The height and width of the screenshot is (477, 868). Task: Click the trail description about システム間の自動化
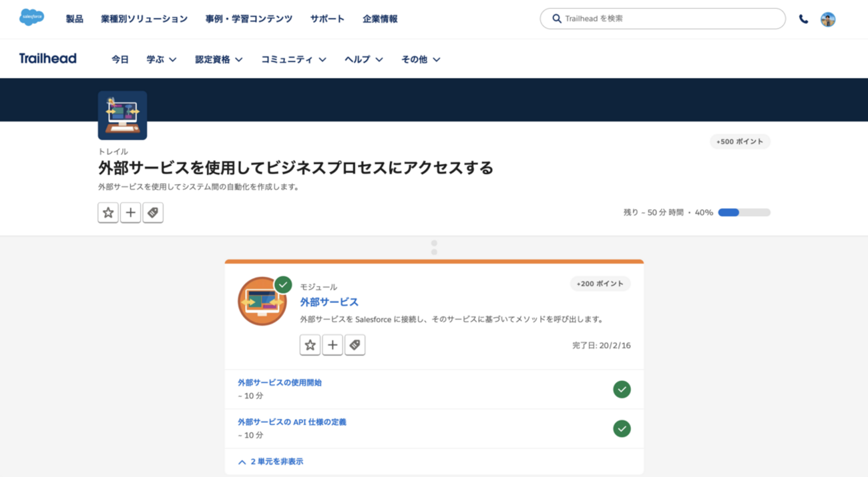pos(198,187)
